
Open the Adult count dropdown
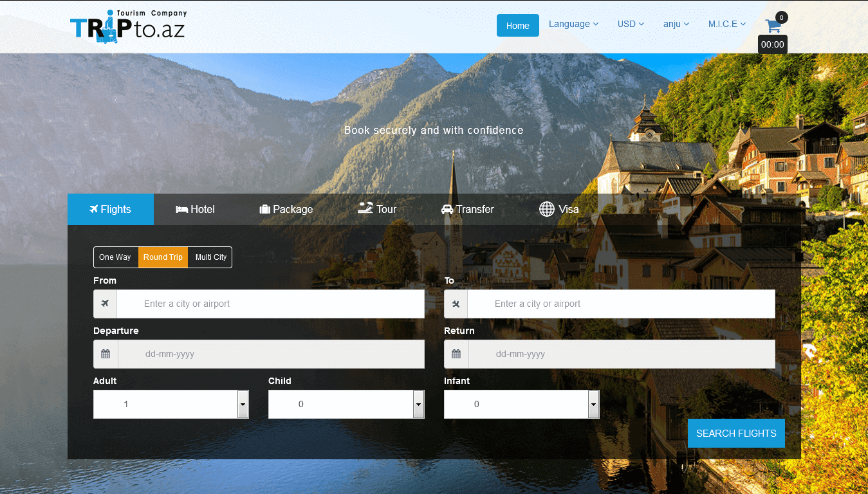[171, 404]
